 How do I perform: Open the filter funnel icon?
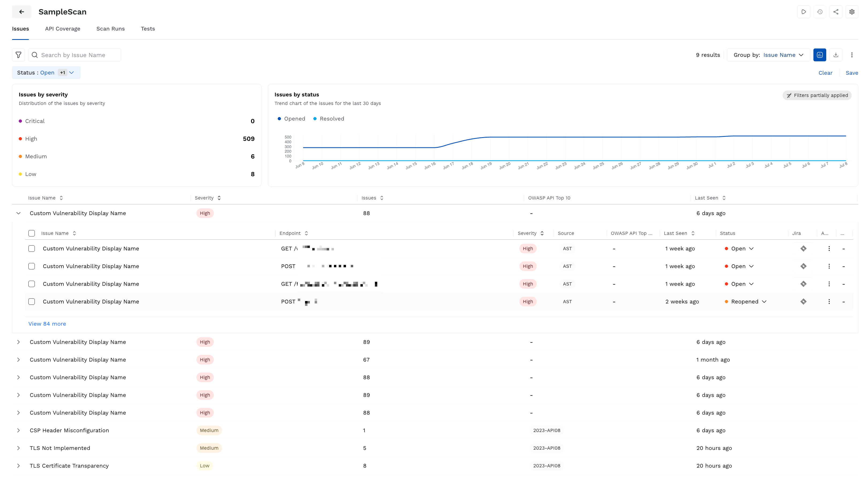click(18, 55)
